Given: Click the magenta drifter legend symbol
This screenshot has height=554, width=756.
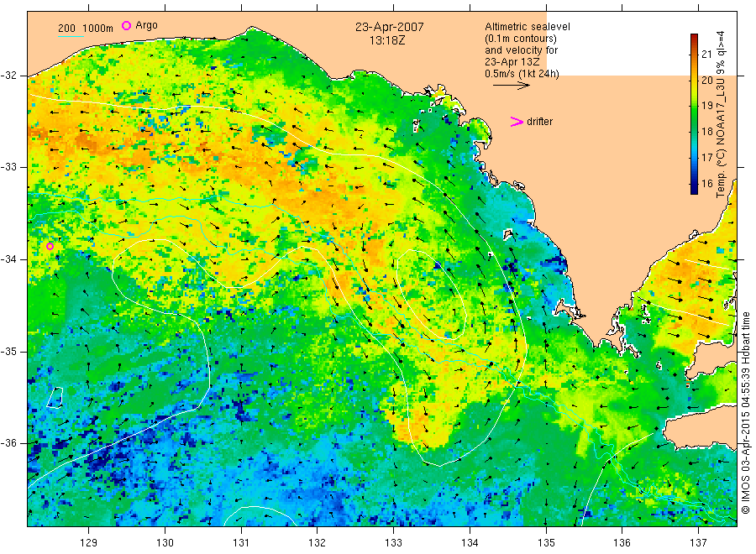Looking at the screenshot, I should [517, 122].
